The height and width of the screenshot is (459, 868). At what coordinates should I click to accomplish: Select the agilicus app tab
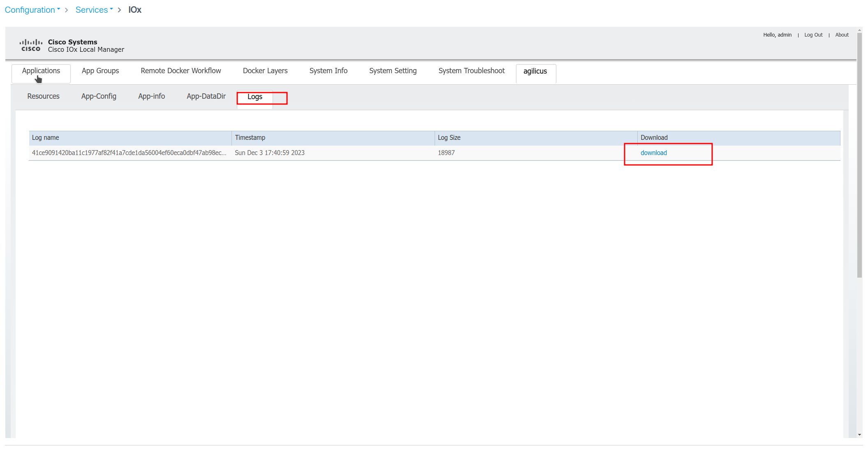pyautogui.click(x=535, y=72)
